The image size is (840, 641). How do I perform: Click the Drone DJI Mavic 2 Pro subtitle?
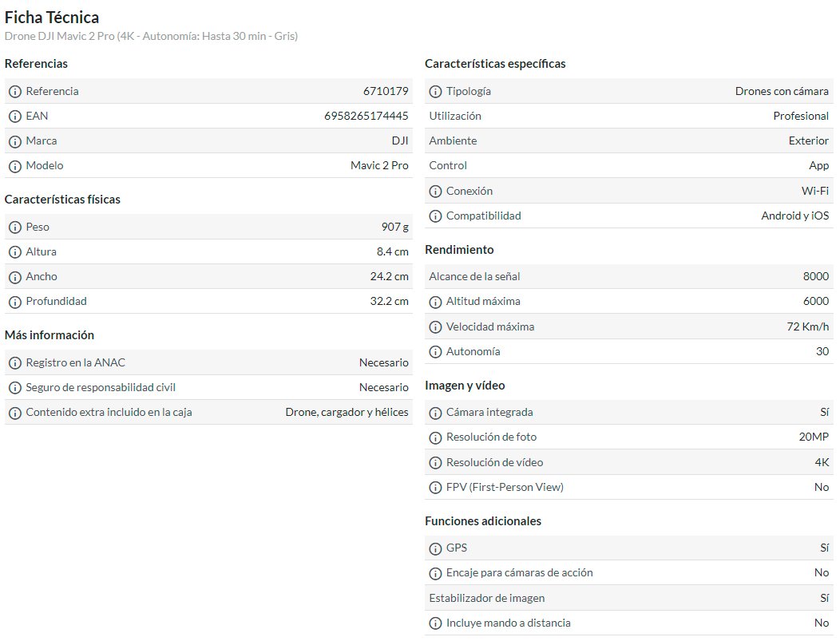(151, 36)
